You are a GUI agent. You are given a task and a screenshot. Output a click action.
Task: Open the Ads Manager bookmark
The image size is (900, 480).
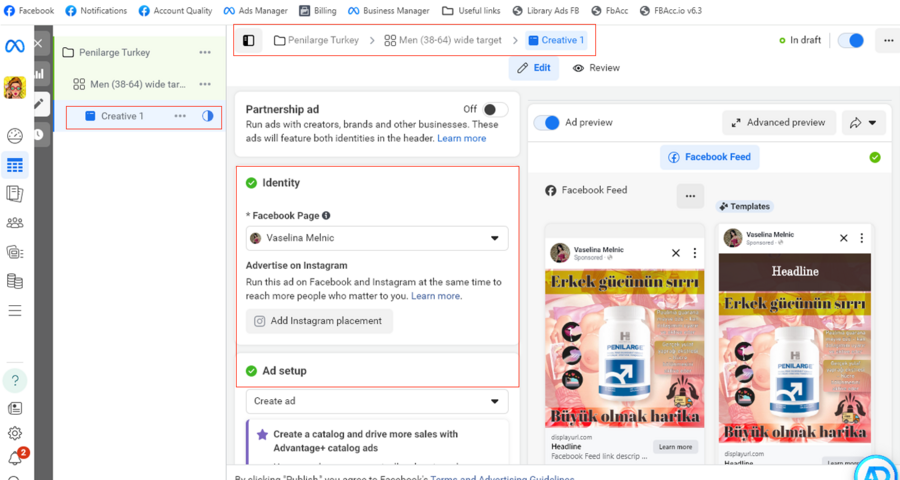(x=257, y=11)
